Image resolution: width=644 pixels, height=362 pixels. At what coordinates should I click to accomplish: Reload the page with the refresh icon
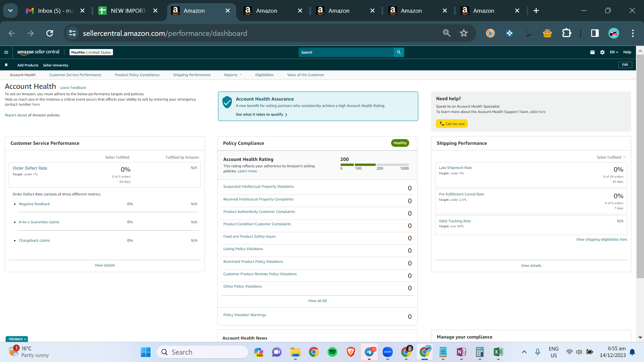50,33
